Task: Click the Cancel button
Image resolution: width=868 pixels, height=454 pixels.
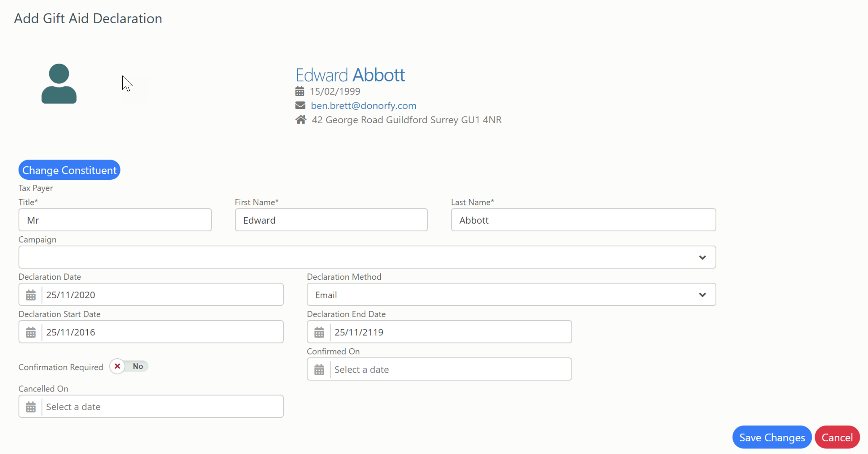Action: (837, 437)
